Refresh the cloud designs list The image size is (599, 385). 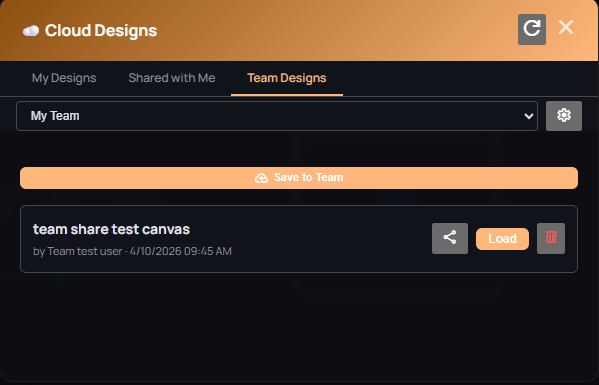[531, 29]
